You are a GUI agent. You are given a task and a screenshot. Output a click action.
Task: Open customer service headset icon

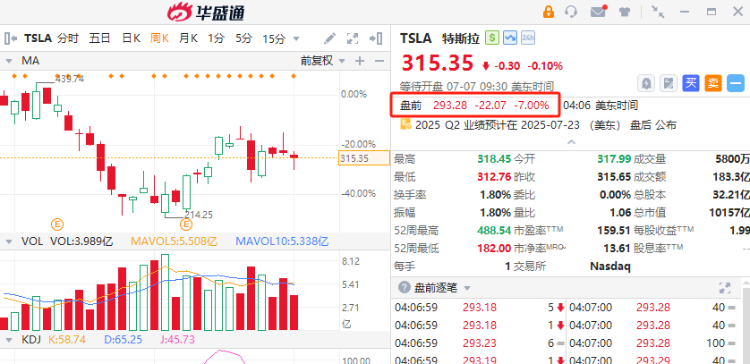tap(571, 11)
